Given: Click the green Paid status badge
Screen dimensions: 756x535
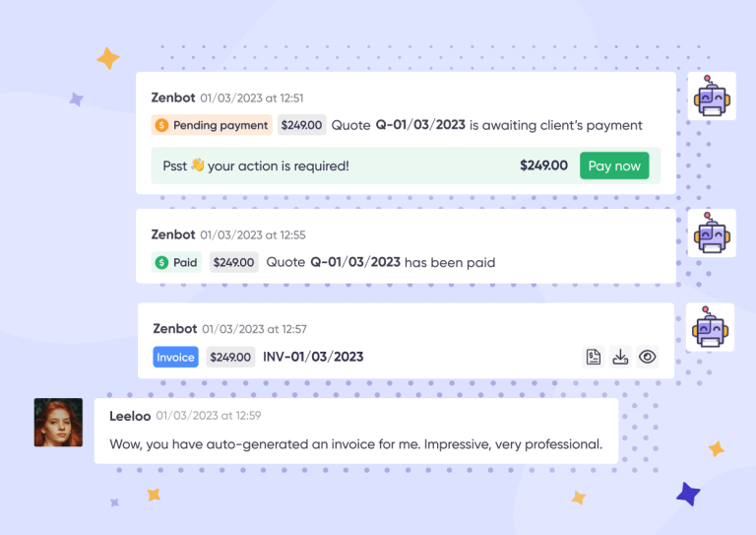Looking at the screenshot, I should [177, 262].
